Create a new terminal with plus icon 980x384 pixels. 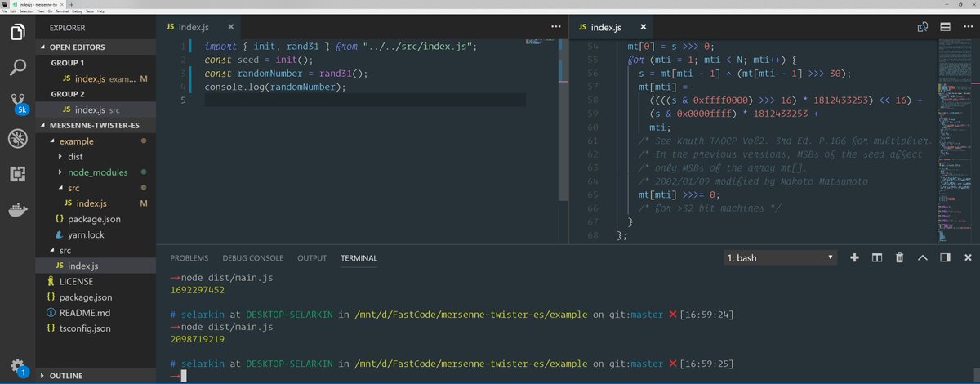click(854, 257)
